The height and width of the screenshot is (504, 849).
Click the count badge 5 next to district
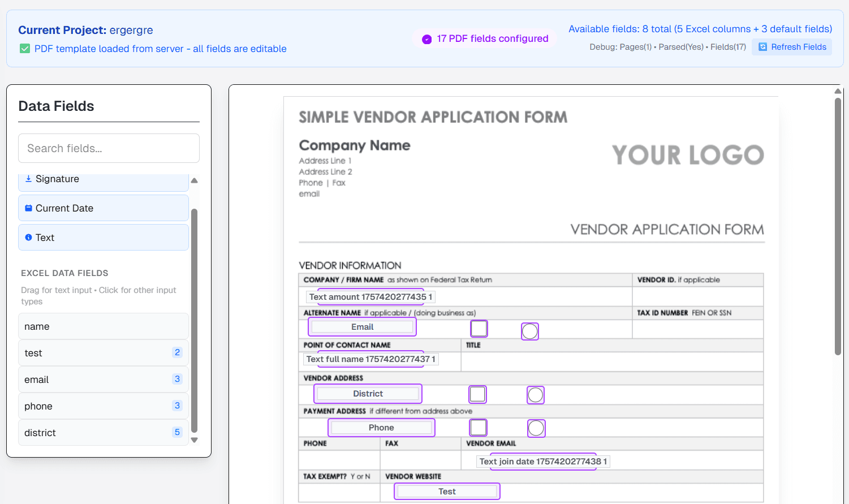pyautogui.click(x=177, y=432)
